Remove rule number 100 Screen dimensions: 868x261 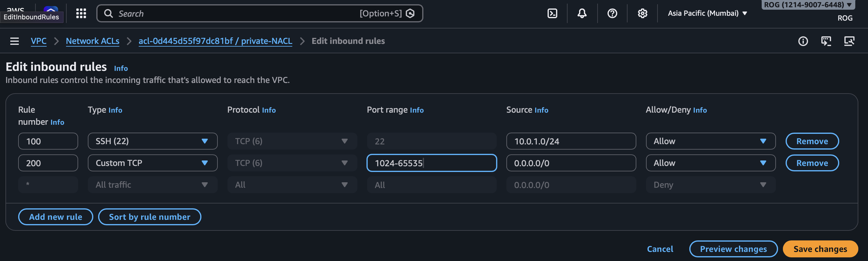pos(812,141)
